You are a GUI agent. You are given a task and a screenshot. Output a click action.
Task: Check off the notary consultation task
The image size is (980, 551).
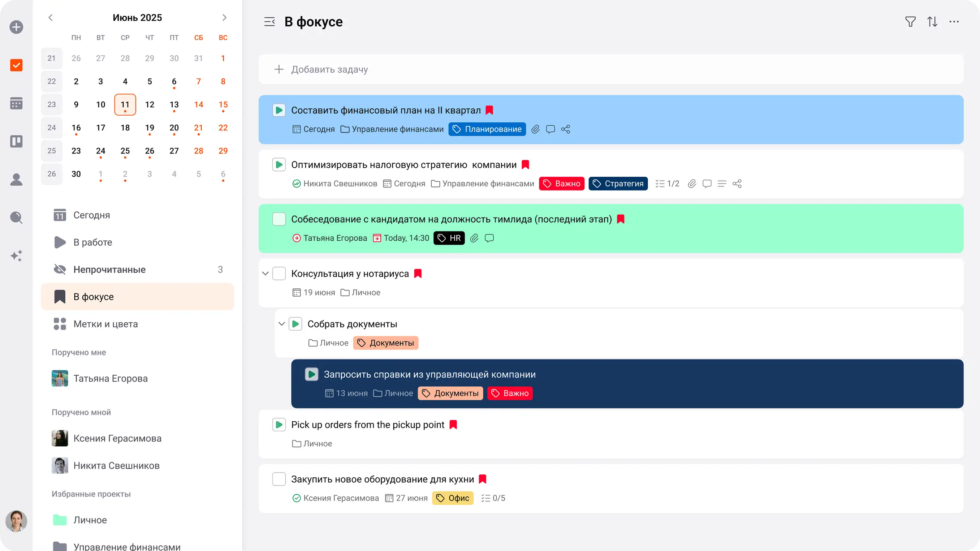click(x=279, y=274)
